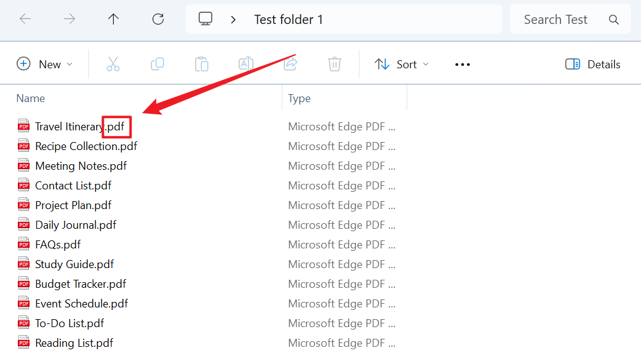Navigate back using the left arrow
The width and height of the screenshot is (641, 364).
click(25, 19)
